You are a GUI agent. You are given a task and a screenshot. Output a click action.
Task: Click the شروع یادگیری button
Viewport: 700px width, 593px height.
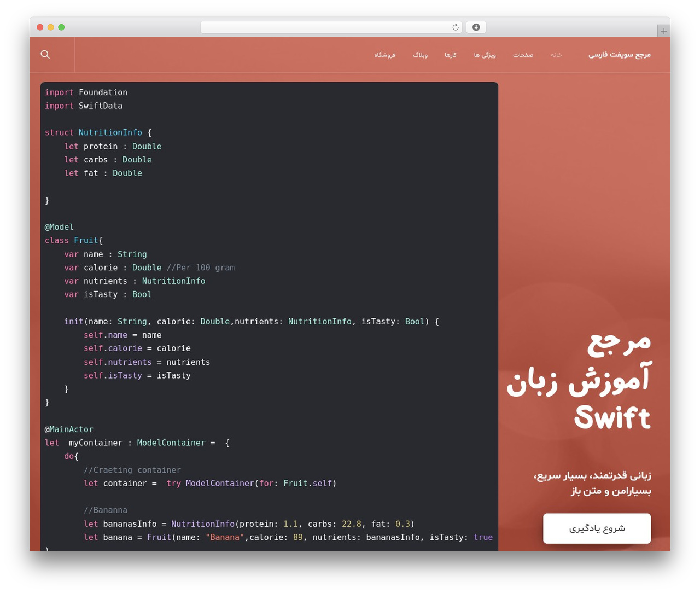597,528
